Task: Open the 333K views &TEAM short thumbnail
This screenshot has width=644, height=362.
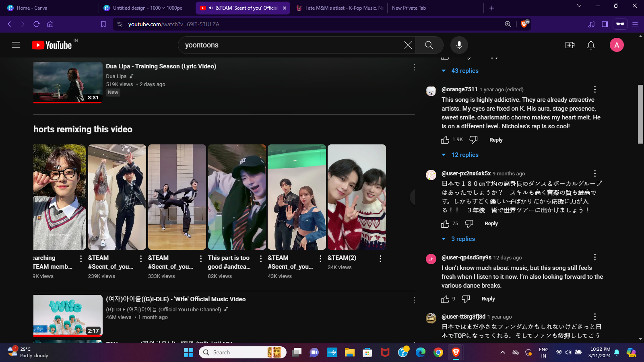Action: click(177, 197)
